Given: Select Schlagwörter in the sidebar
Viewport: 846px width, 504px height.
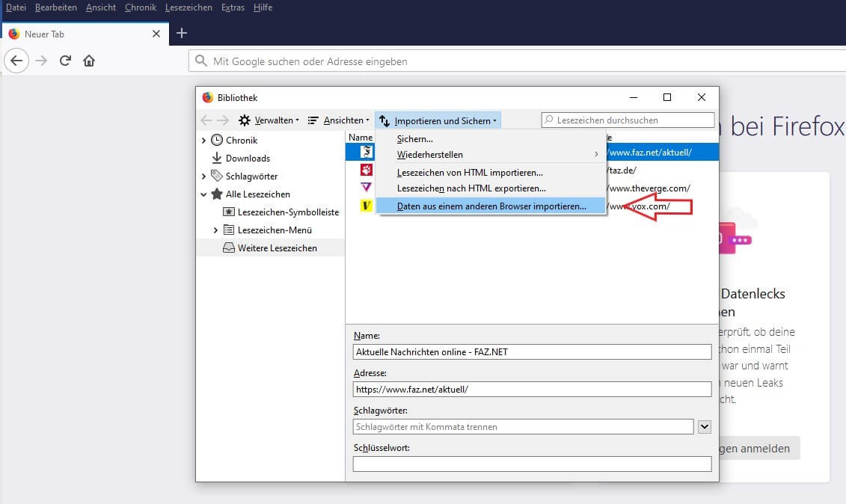Looking at the screenshot, I should (251, 176).
